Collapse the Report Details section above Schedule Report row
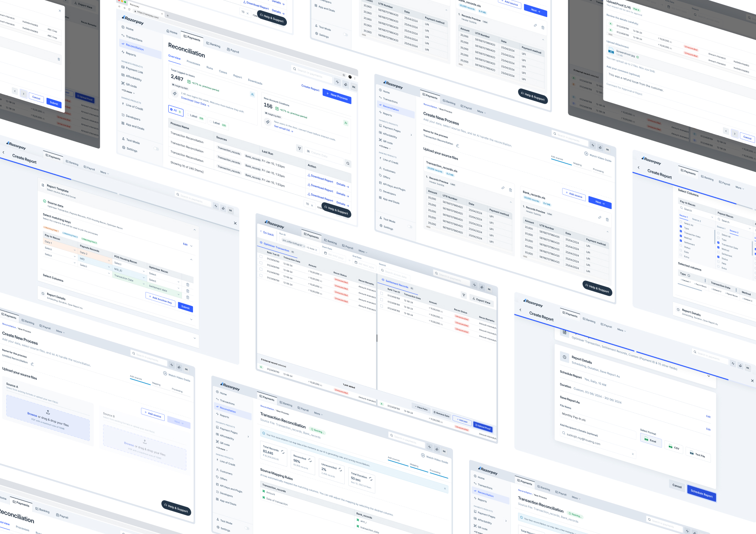 709,376
